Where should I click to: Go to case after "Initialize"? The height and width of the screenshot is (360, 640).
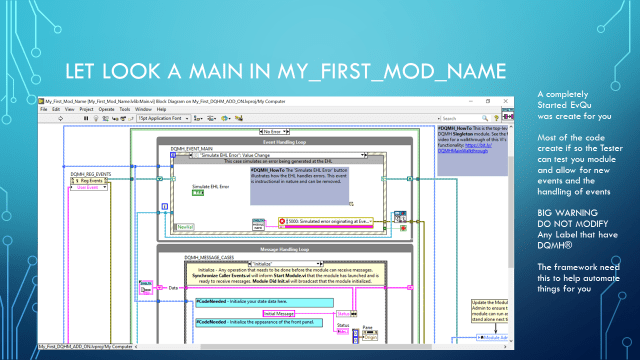click(x=321, y=264)
